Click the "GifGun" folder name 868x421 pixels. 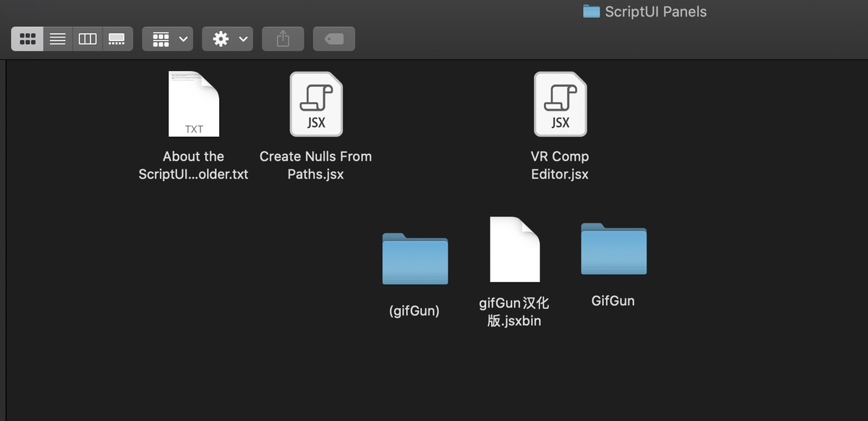pos(613,301)
